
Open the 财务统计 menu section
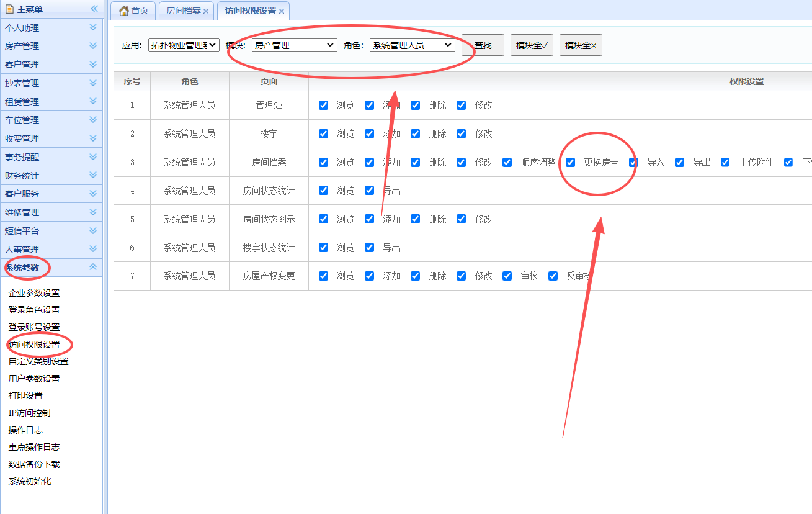(51, 175)
